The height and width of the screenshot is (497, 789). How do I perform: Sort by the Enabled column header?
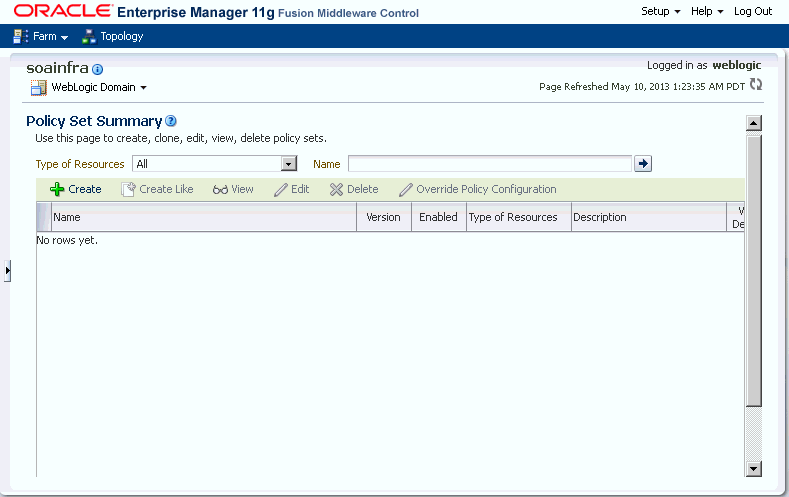(439, 217)
